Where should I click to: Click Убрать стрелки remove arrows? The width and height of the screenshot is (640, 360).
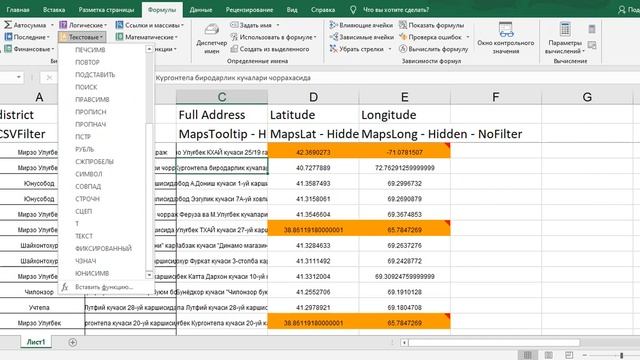tap(357, 49)
